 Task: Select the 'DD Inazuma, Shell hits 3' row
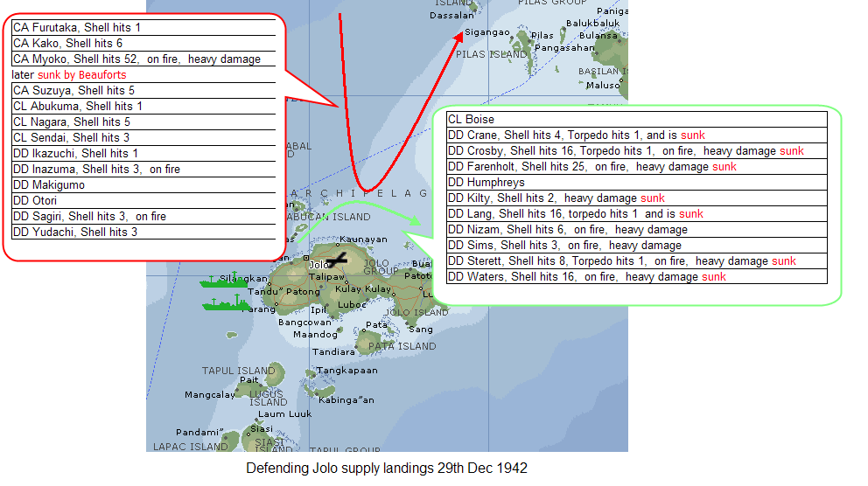tap(143, 170)
